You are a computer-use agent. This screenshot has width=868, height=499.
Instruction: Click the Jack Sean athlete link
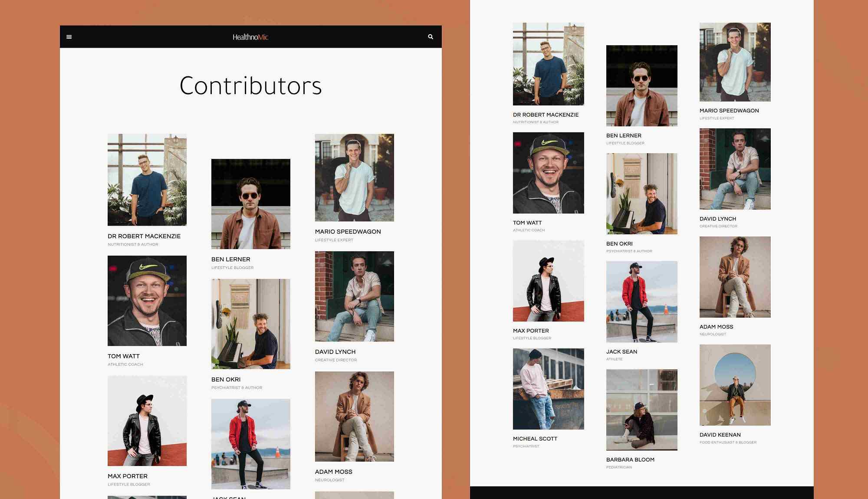coord(621,351)
